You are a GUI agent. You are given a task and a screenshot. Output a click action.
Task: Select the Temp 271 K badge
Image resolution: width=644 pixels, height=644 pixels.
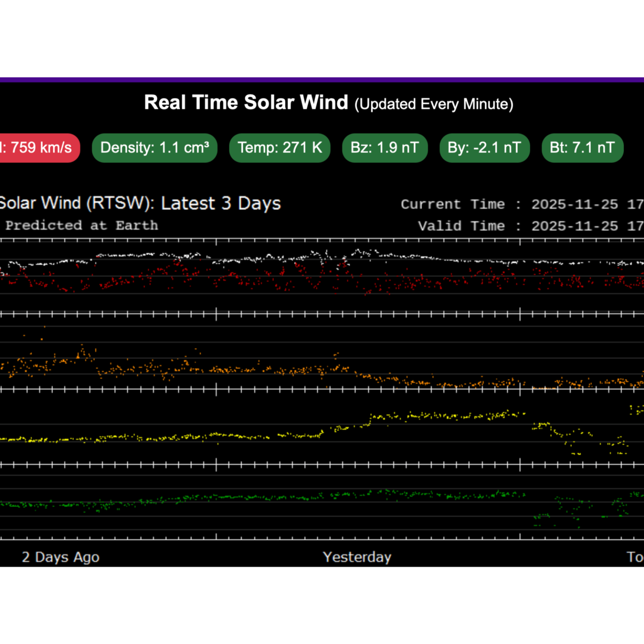[x=280, y=148]
